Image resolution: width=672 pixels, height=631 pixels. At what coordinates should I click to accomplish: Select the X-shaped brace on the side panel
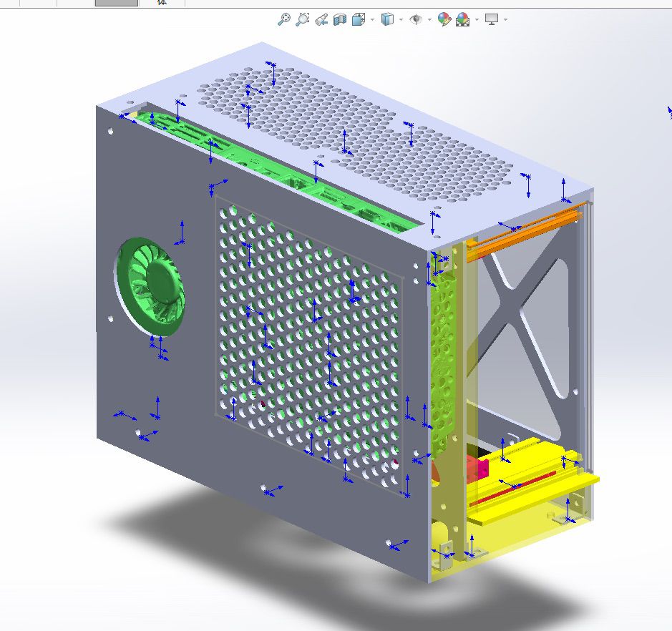tap(521, 315)
